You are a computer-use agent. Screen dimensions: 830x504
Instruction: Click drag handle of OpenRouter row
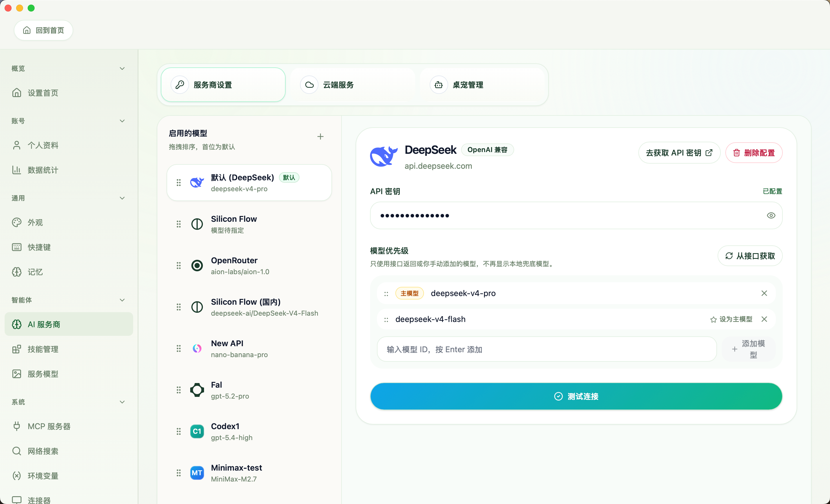[x=178, y=266]
